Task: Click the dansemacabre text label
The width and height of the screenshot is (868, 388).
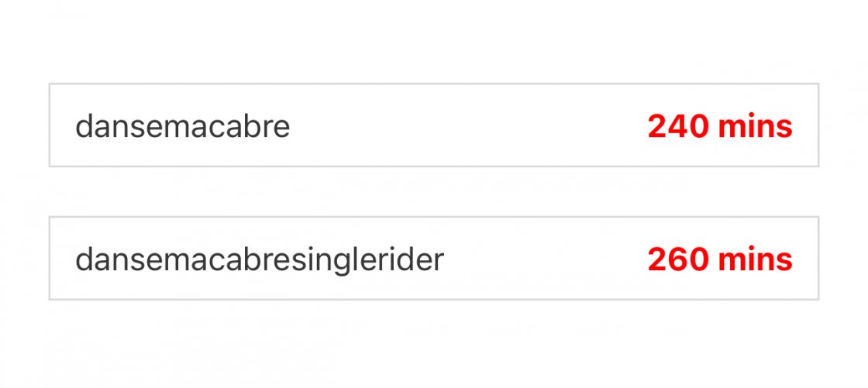Action: [x=183, y=127]
